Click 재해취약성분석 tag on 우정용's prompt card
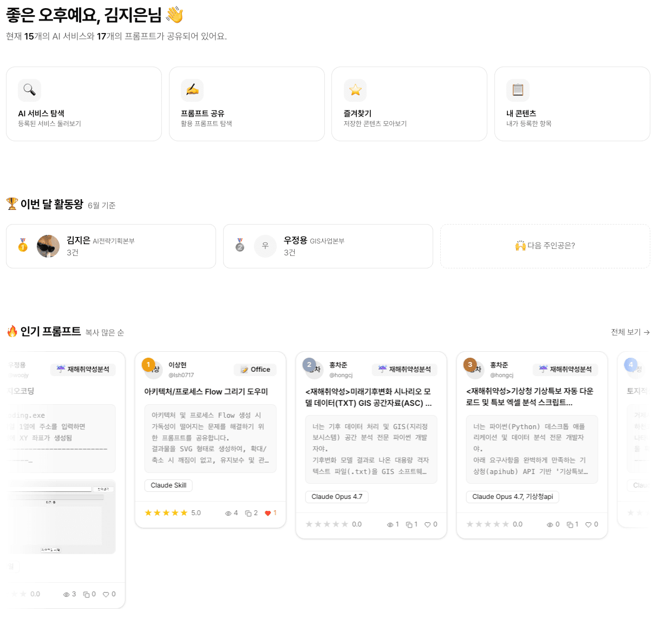 [x=83, y=370]
